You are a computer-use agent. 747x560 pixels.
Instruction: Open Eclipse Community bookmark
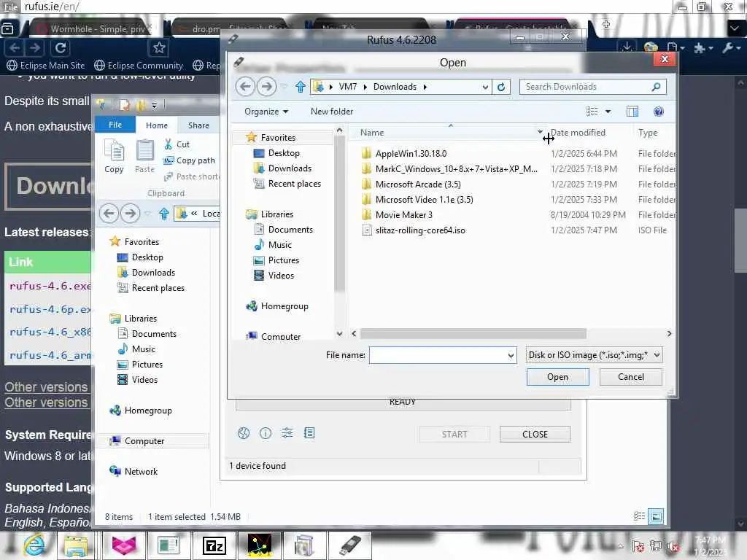(139, 65)
